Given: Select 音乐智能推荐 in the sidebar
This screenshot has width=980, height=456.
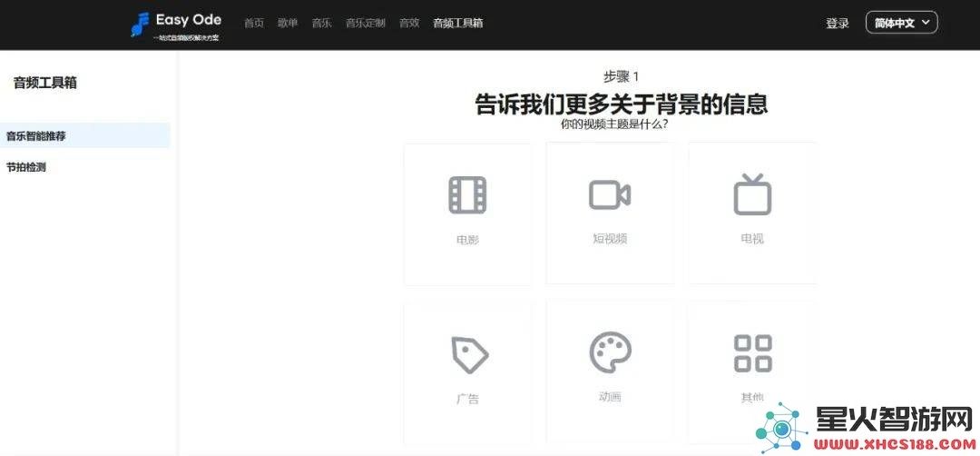Looking at the screenshot, I should click(x=84, y=135).
